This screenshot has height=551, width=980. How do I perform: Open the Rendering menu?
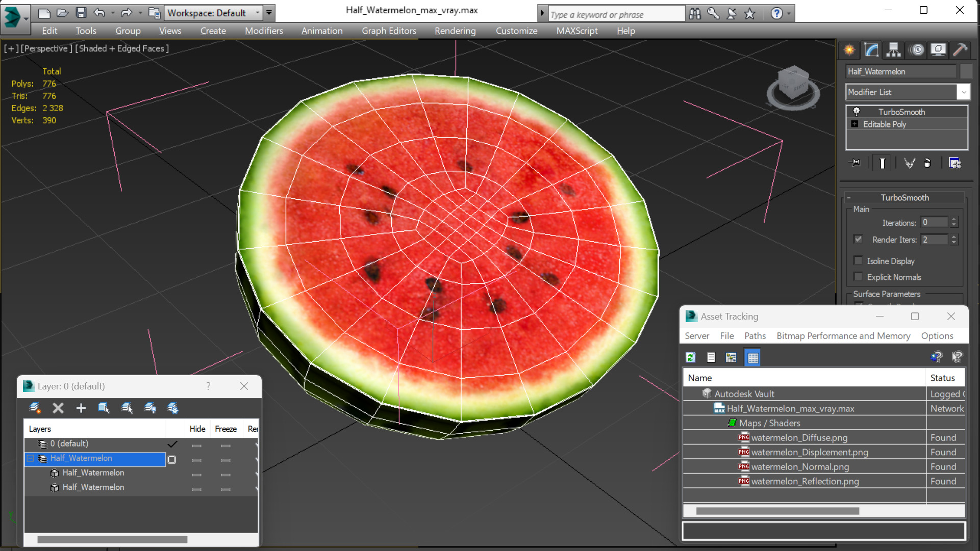(x=455, y=31)
